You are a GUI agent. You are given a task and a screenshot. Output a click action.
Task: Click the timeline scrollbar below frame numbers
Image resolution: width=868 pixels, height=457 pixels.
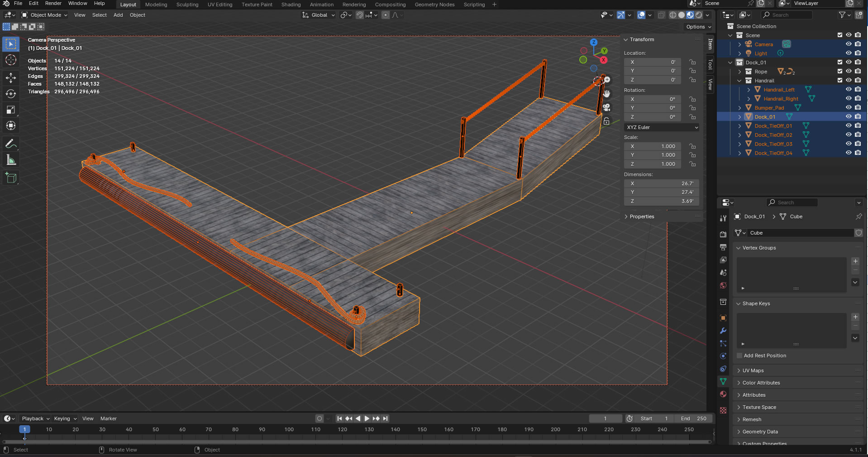(x=357, y=442)
